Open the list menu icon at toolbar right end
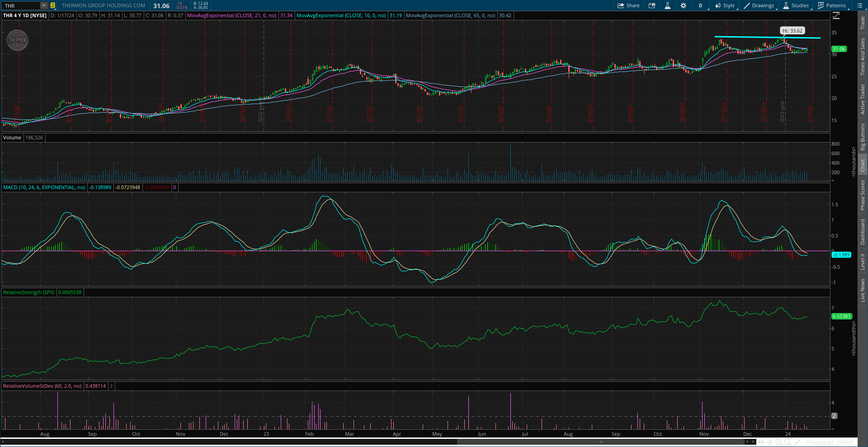Image resolution: width=868 pixels, height=447 pixels. click(x=859, y=5)
